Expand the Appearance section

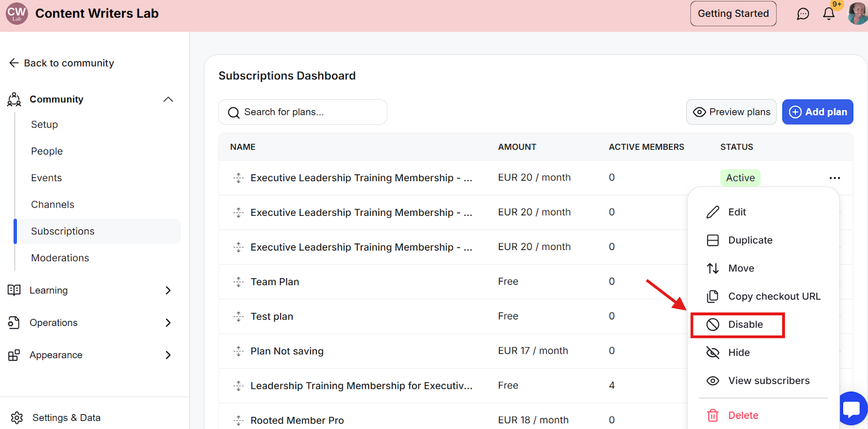point(168,355)
